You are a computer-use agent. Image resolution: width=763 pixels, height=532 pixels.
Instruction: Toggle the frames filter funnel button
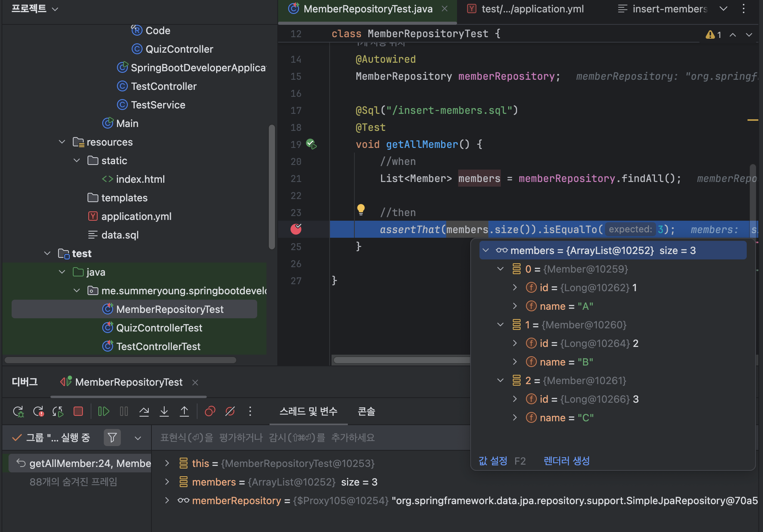click(x=112, y=438)
